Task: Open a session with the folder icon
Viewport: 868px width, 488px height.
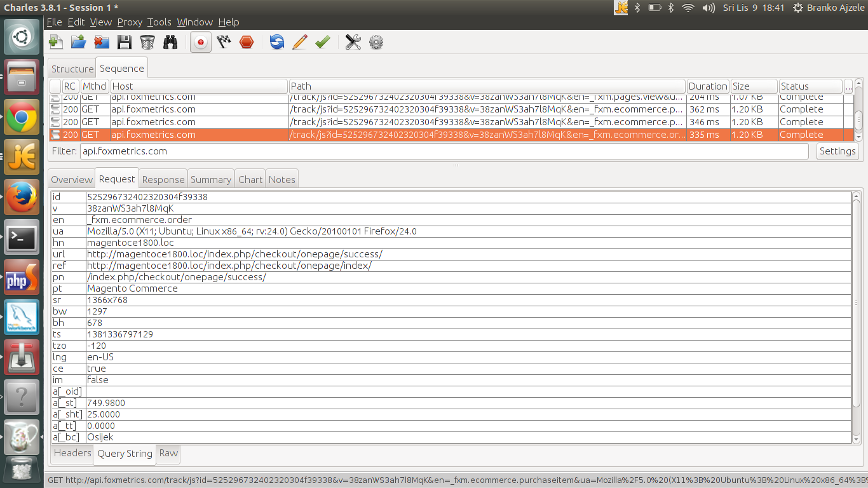Action: (79, 43)
